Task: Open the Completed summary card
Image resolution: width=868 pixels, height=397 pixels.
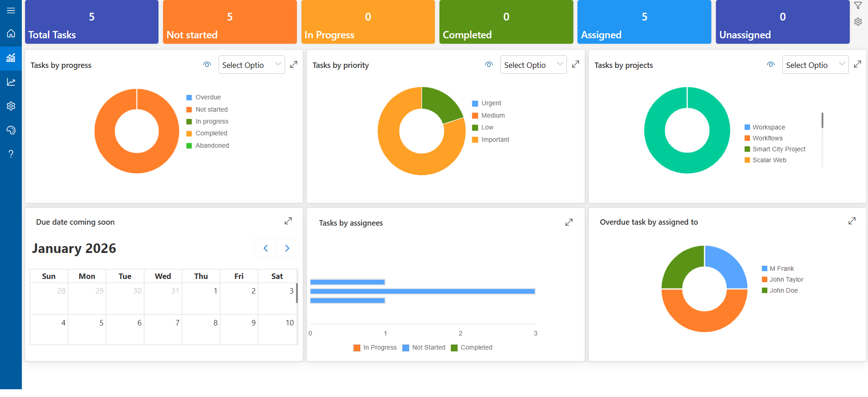Action: [506, 22]
